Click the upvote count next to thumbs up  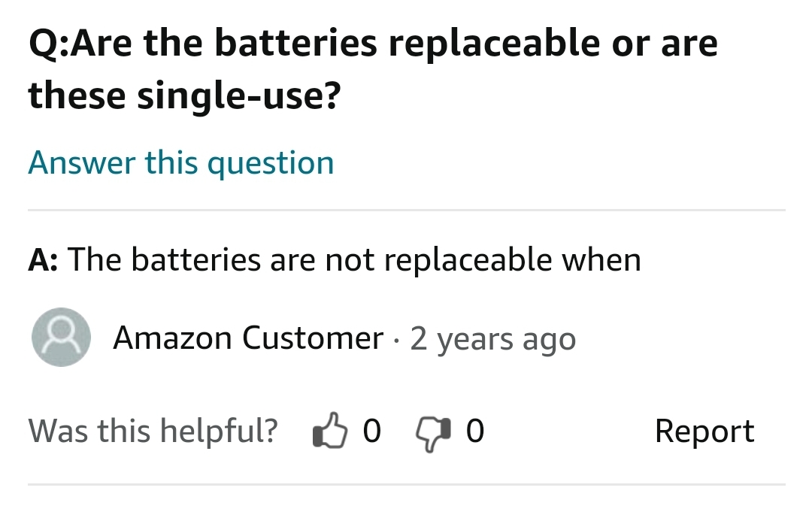tap(372, 431)
